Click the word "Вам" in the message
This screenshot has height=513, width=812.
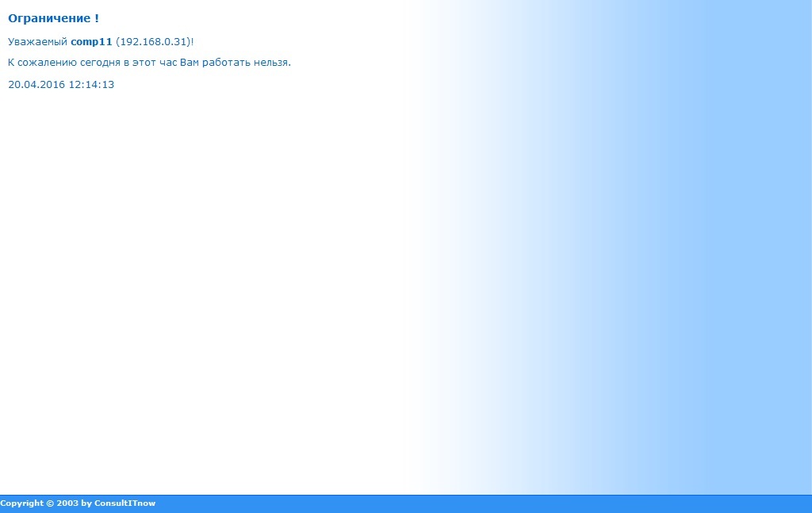point(190,63)
